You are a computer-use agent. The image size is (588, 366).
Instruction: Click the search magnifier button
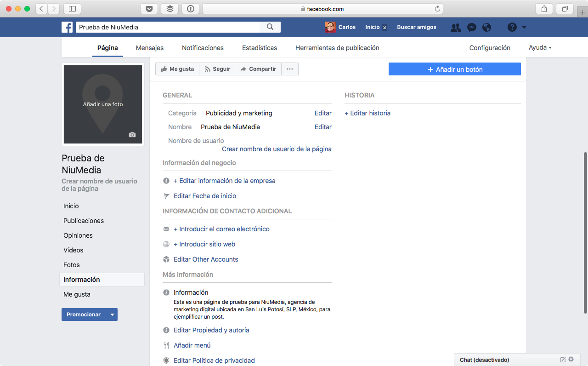pos(270,27)
